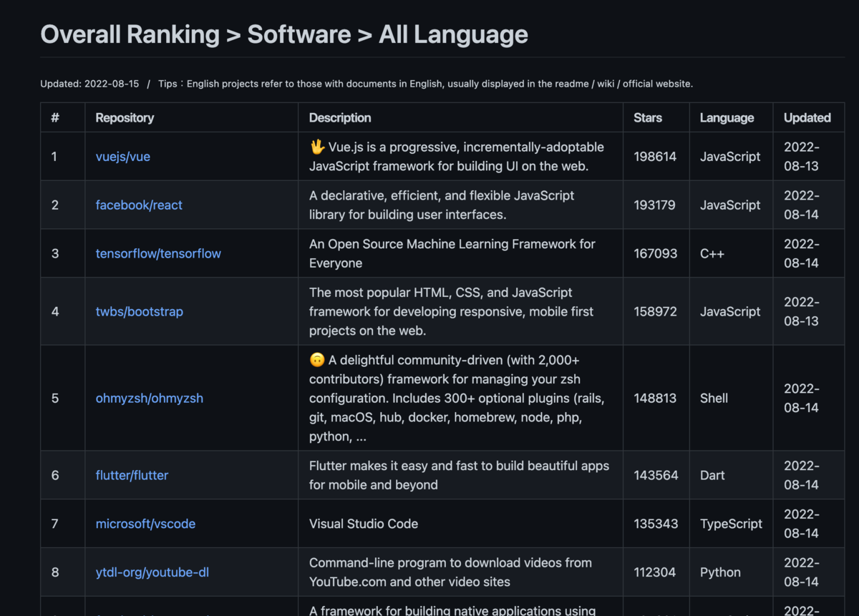Image resolution: width=859 pixels, height=616 pixels.
Task: Click the rank number column header
Action: [x=55, y=117]
